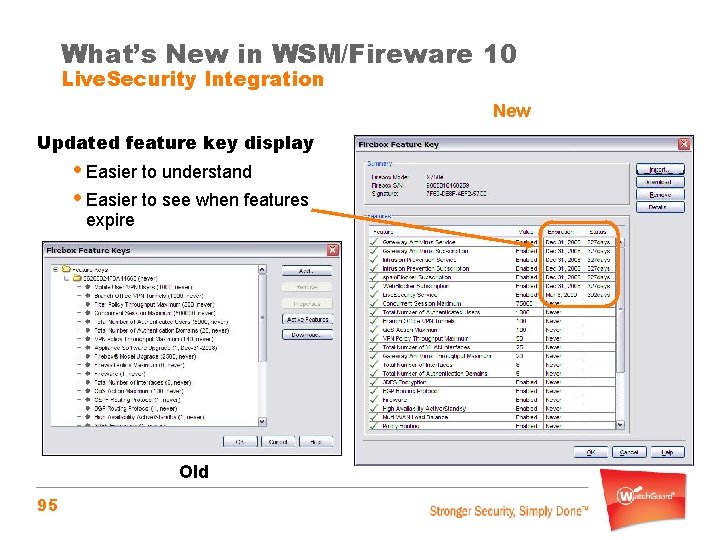Close the old Firebox Feature Keys dialog
720x540 pixels.
point(333,250)
